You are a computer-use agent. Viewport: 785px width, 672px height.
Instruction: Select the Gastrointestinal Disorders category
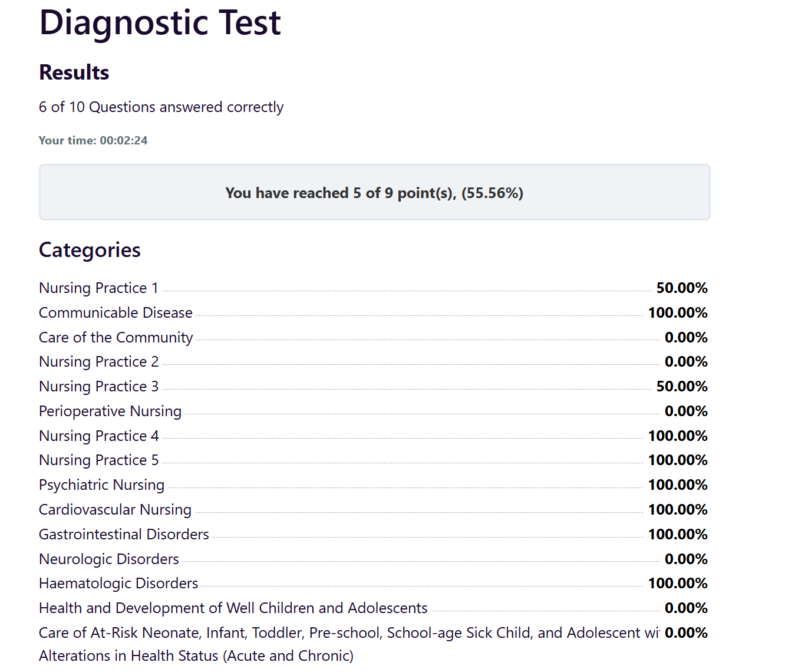(x=373, y=535)
